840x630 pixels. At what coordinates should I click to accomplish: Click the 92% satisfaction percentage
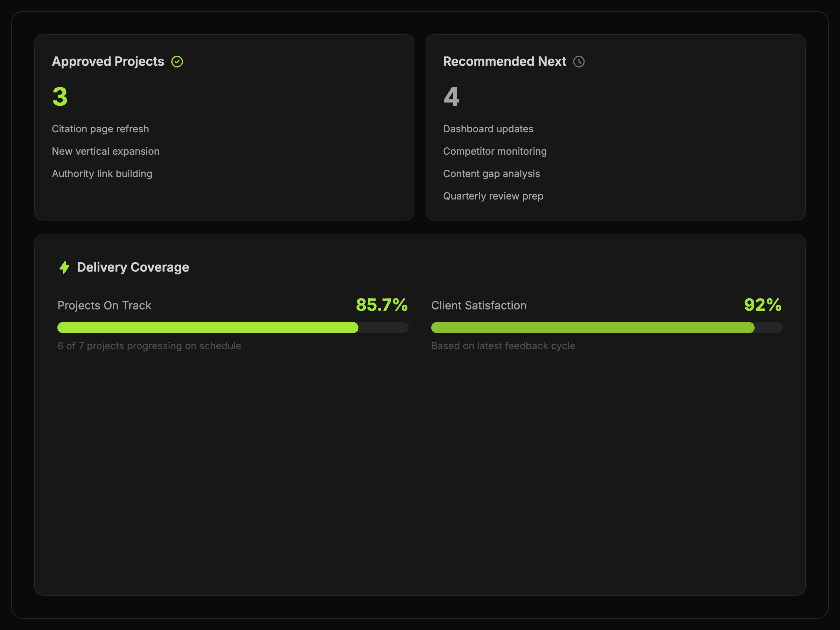762,305
